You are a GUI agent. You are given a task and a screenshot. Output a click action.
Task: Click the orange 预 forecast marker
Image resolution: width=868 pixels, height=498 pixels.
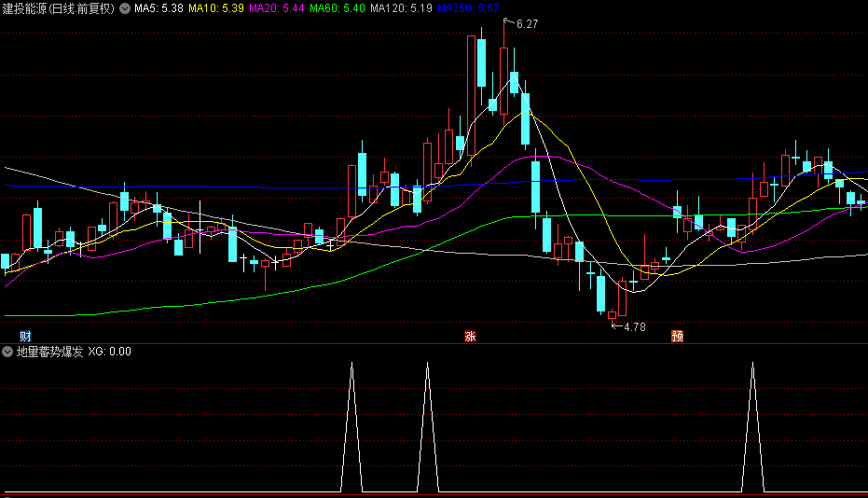point(676,336)
